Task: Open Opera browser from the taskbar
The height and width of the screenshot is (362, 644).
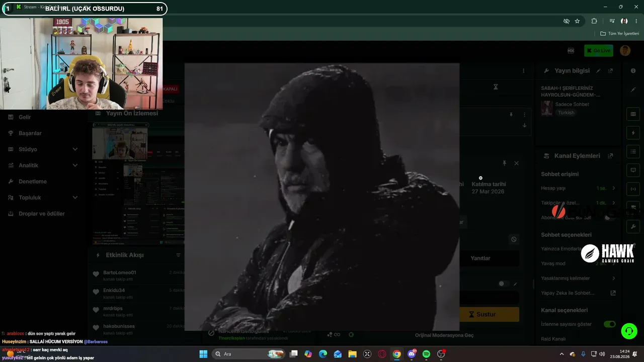Action: click(x=382, y=354)
